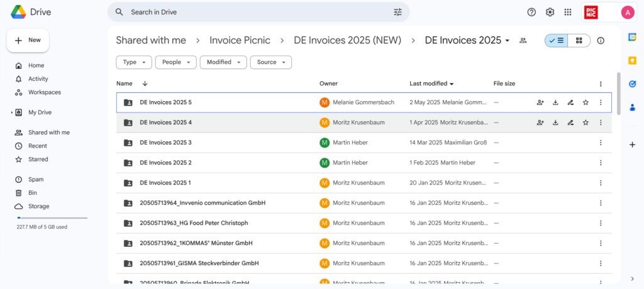Click the storage usage bar
Screen dimensions: 644x289
(x=52, y=218)
